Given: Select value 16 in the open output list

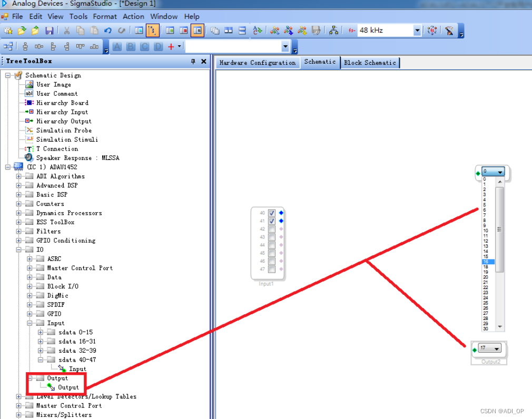Looking at the screenshot, I should click(488, 262).
